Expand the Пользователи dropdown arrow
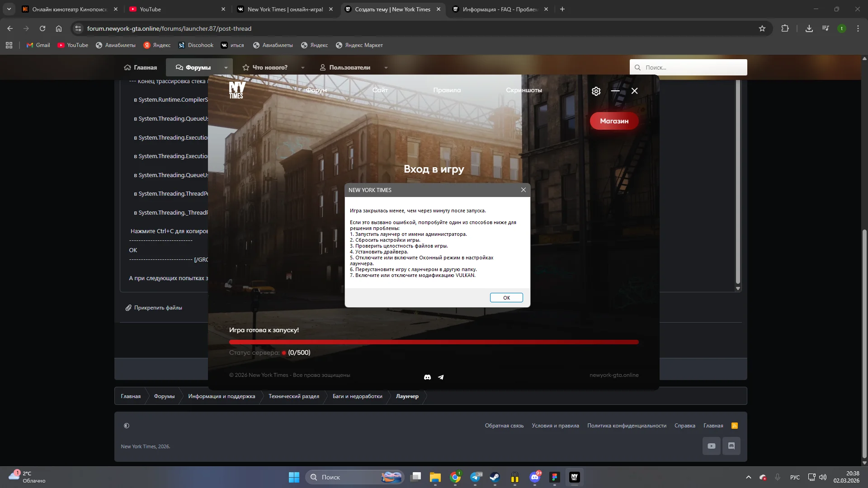868x488 pixels. [386, 68]
